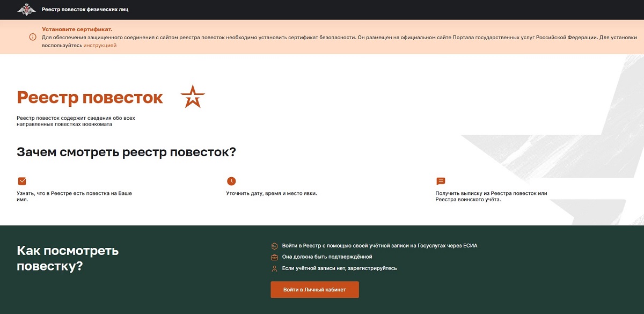Click the briefcase icon beside 'Она должна быть подтверждённой'

[275, 257]
